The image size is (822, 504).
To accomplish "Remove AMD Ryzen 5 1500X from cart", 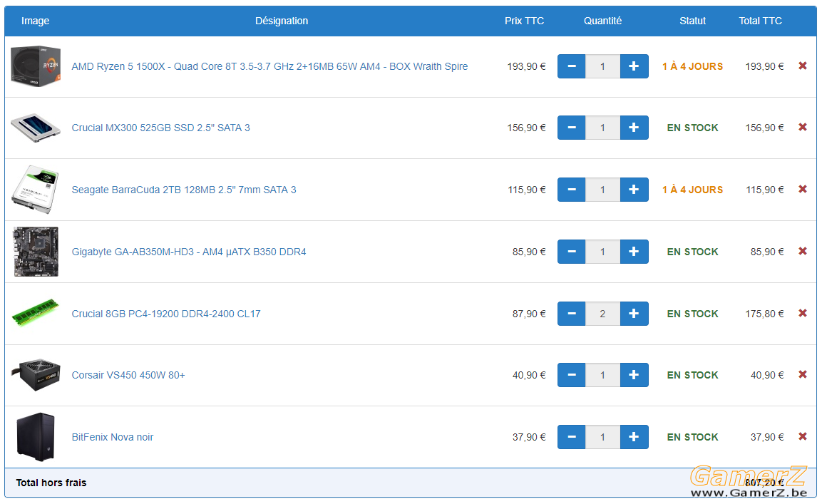I will pos(803,66).
